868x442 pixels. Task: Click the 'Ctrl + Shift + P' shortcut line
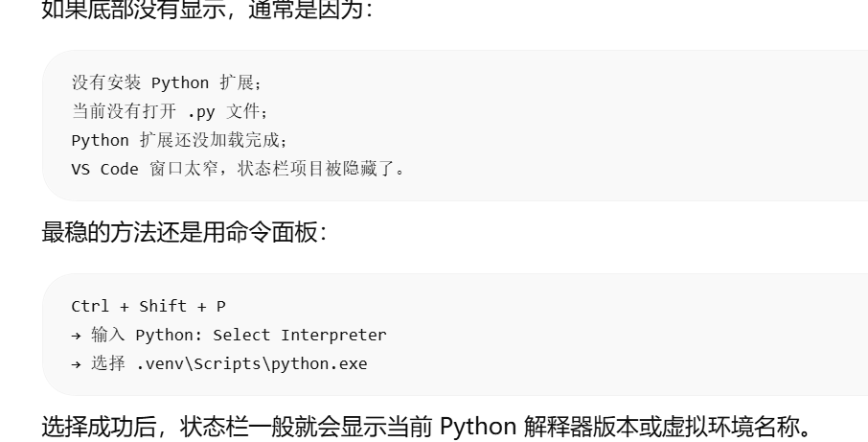pyautogui.click(x=148, y=306)
